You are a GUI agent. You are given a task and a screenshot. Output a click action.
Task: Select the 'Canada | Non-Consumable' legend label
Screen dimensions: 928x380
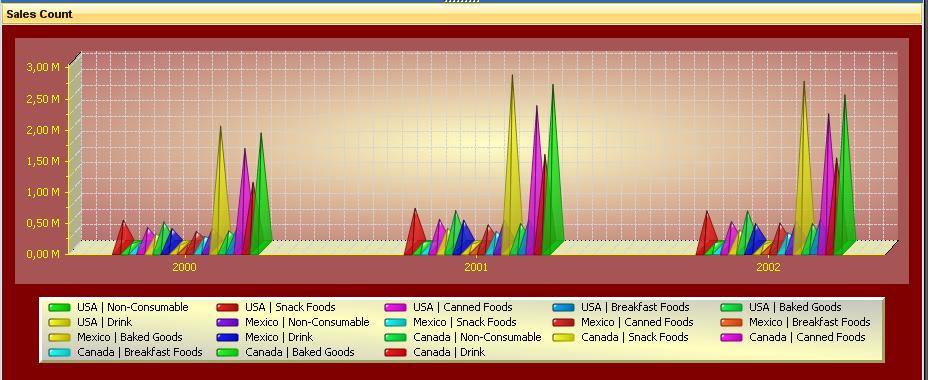pos(477,337)
